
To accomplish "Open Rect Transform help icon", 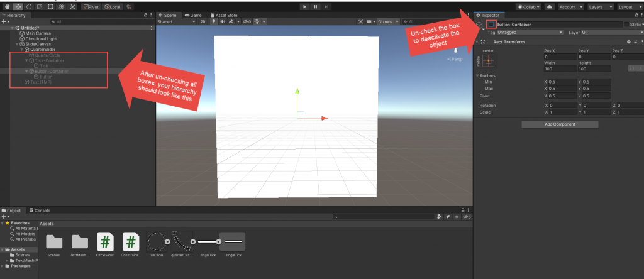I will pos(629,42).
